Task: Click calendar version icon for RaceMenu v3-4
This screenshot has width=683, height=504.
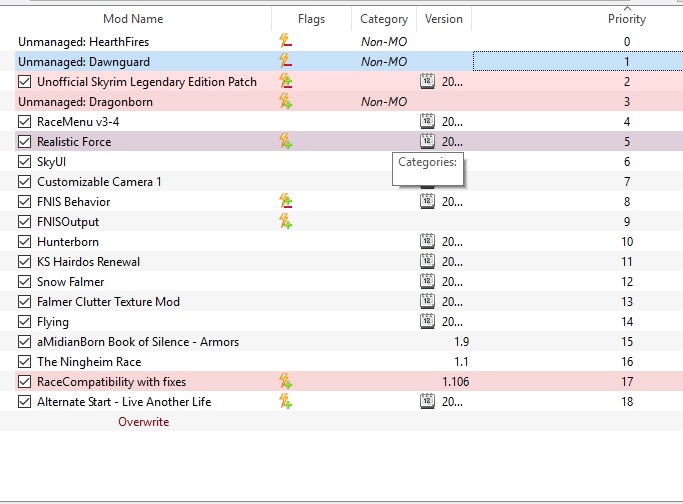Action: click(427, 122)
